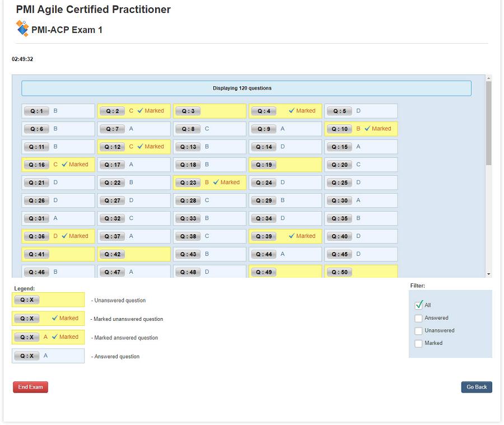Tick the Marked filter checkbox
Viewport: 504px width, 425px height.
tap(418, 343)
